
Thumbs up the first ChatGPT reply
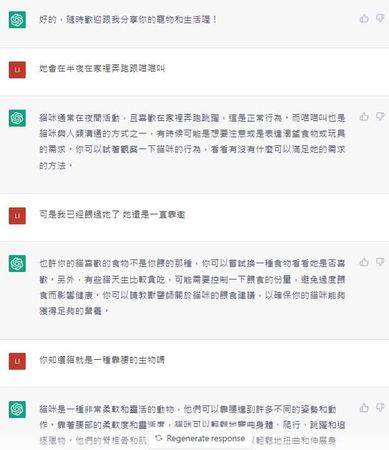pyautogui.click(x=364, y=19)
